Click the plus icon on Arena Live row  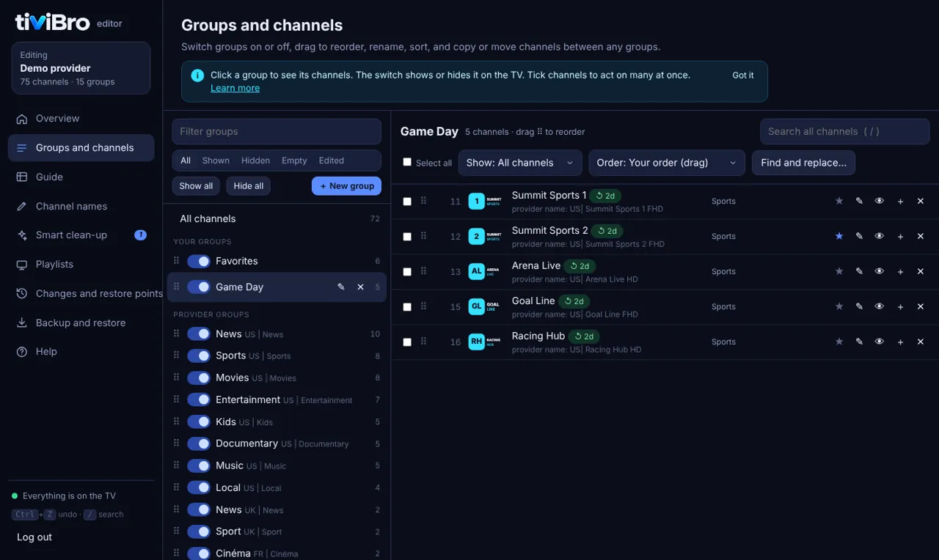900,272
